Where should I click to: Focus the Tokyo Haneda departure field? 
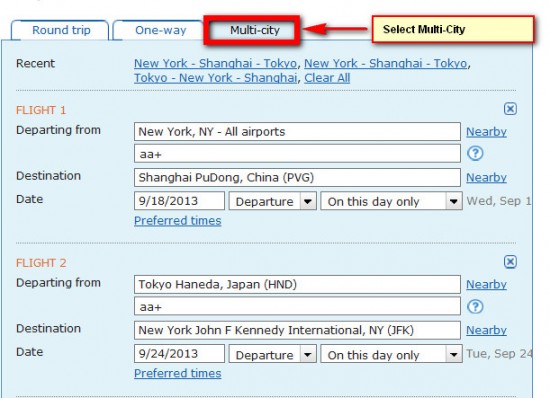297,284
